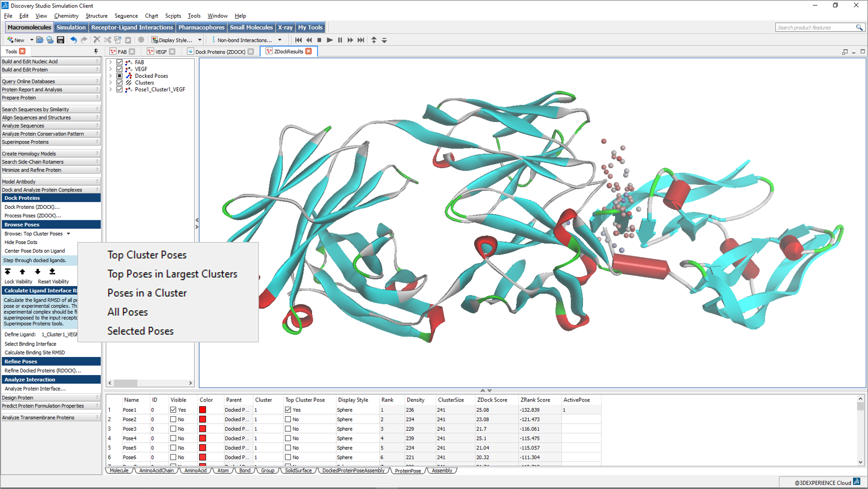Click the preferences gear icon in toolbar
868x489 pixels.
coord(141,40)
